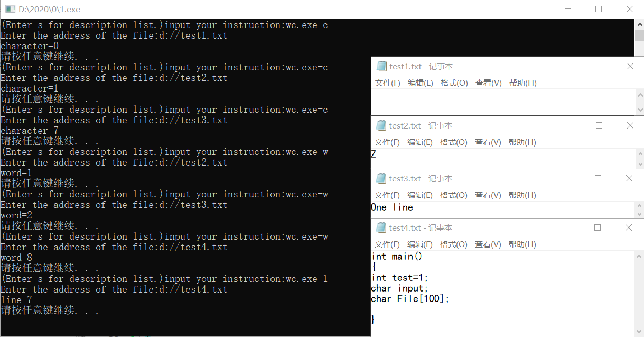644x337 pixels.
Task: Open 文件(F) menu in test1.txt Notepad
Action: coord(388,83)
